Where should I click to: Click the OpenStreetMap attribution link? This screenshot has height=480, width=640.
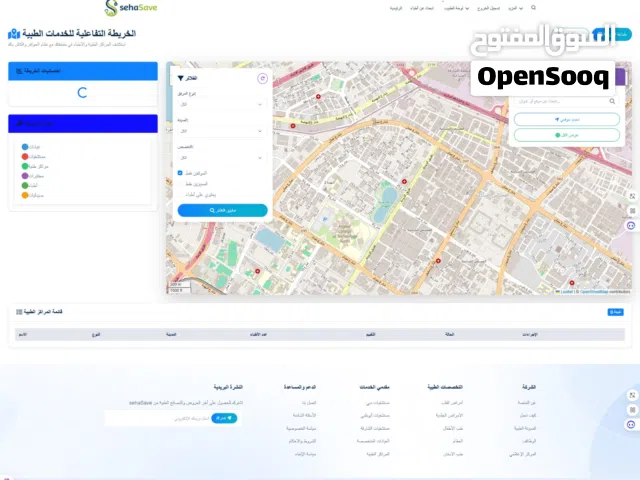tap(594, 291)
